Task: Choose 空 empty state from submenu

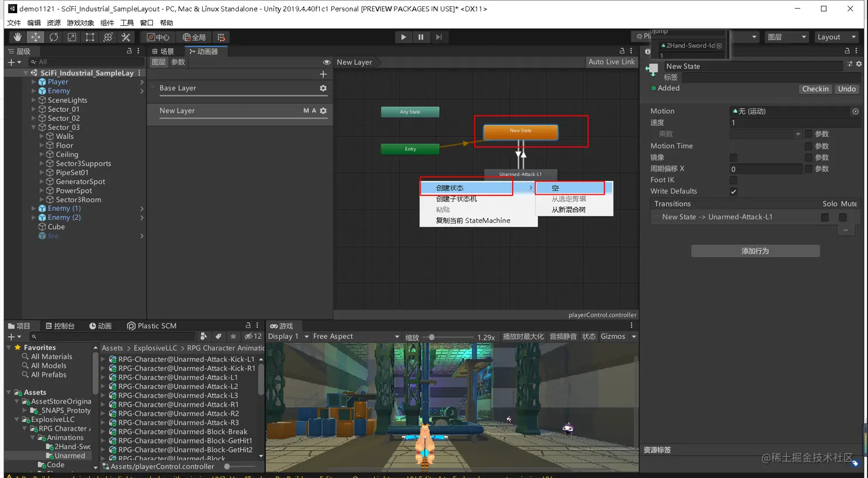Action: coord(574,188)
